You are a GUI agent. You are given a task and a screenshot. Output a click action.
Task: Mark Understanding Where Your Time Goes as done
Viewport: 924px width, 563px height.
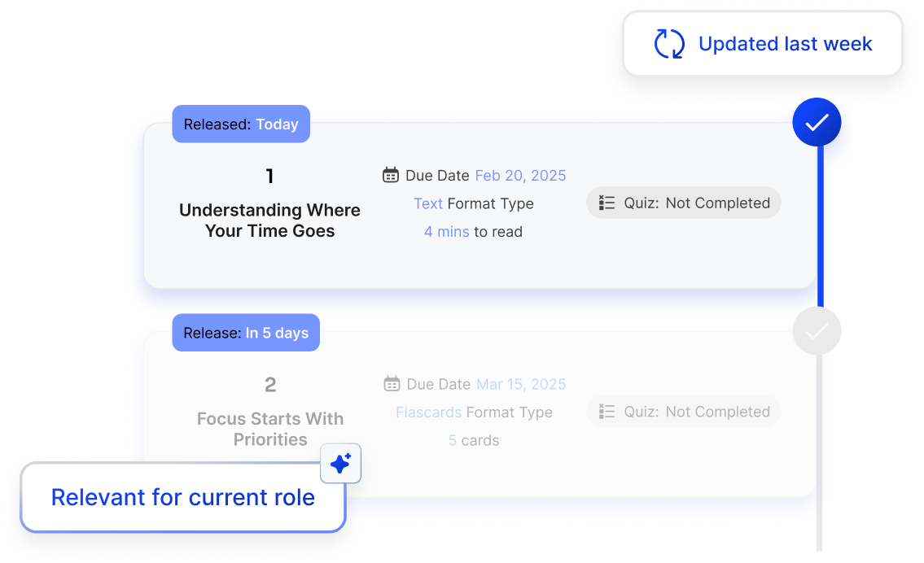(x=269, y=220)
